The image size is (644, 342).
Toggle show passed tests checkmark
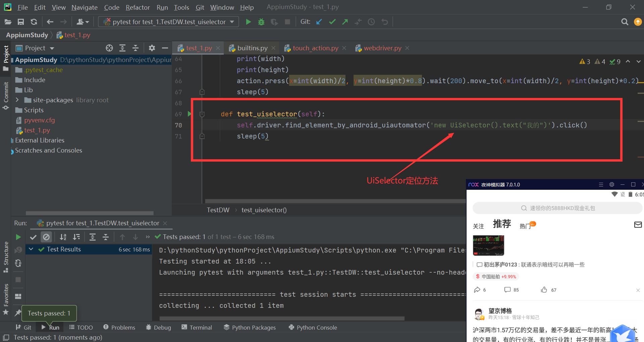click(x=33, y=237)
